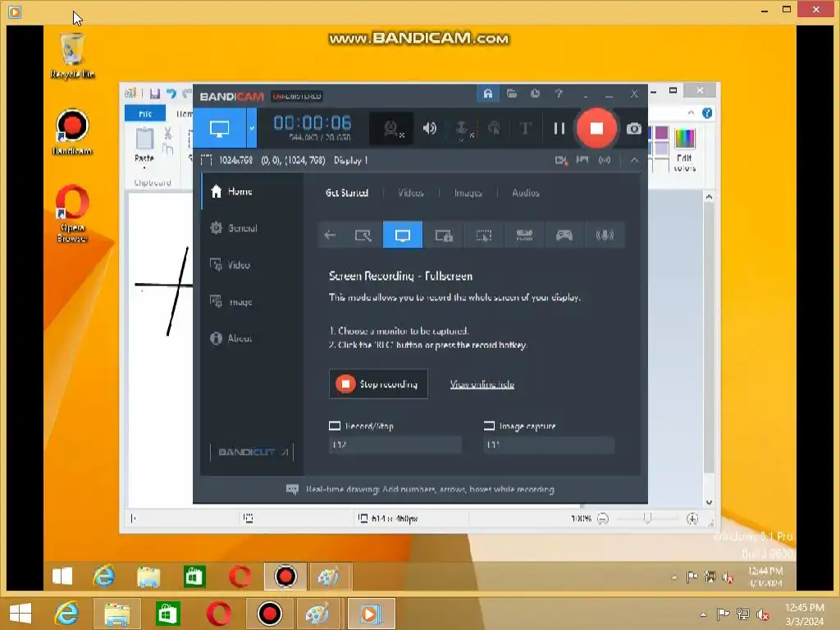Select the dashed area selection mode icon

click(x=484, y=235)
